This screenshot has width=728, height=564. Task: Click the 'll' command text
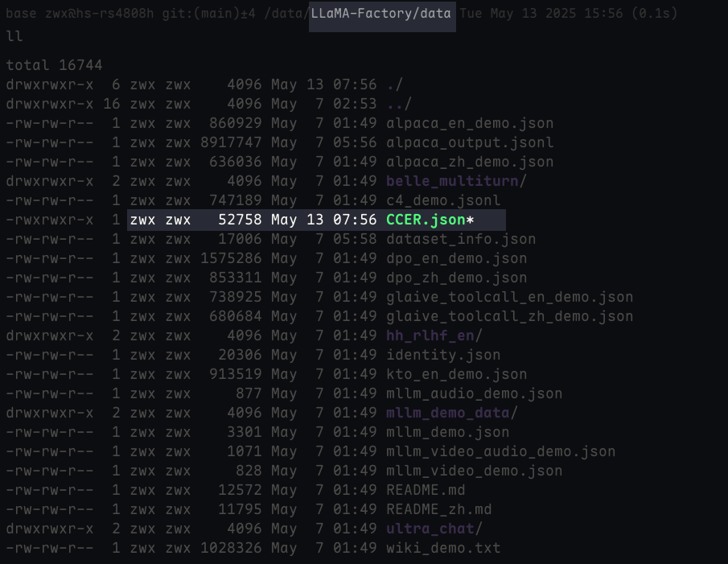pos(14,36)
